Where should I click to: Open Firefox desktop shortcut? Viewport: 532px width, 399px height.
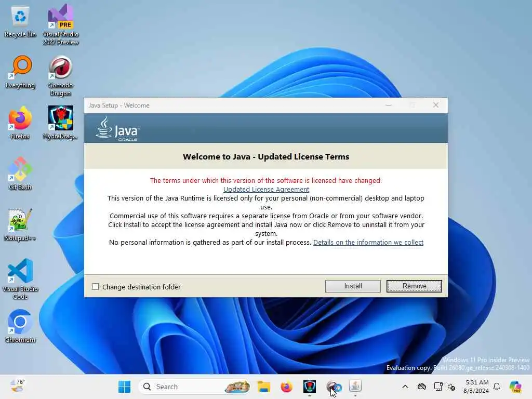pos(20,123)
